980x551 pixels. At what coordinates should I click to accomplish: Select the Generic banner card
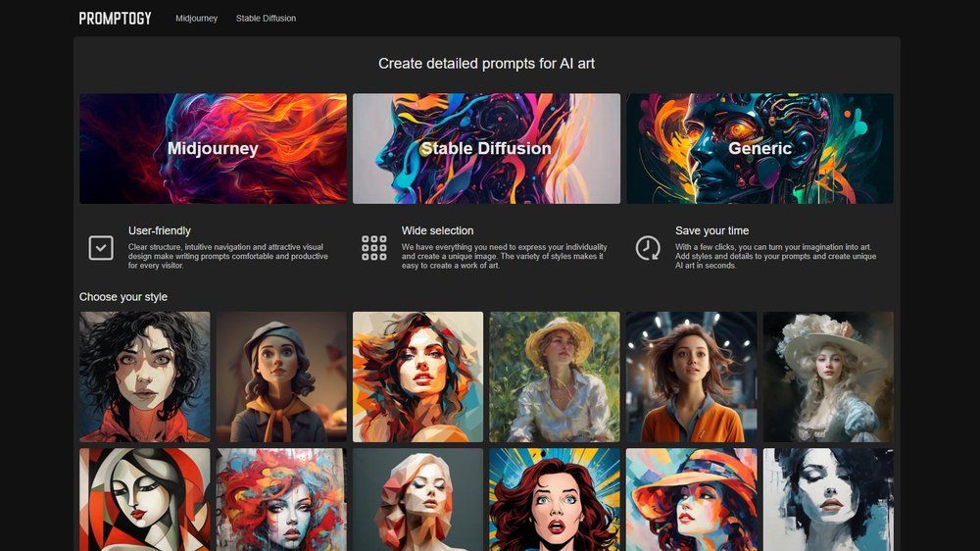coord(760,148)
